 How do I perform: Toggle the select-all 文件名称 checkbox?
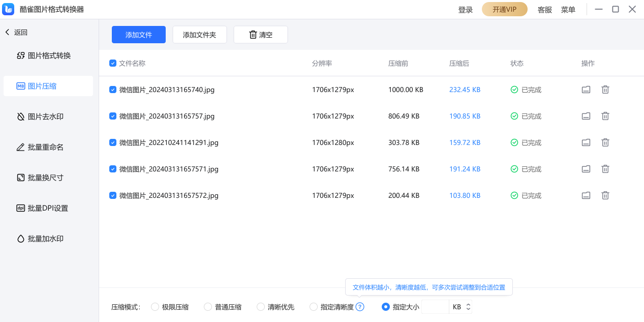(113, 64)
